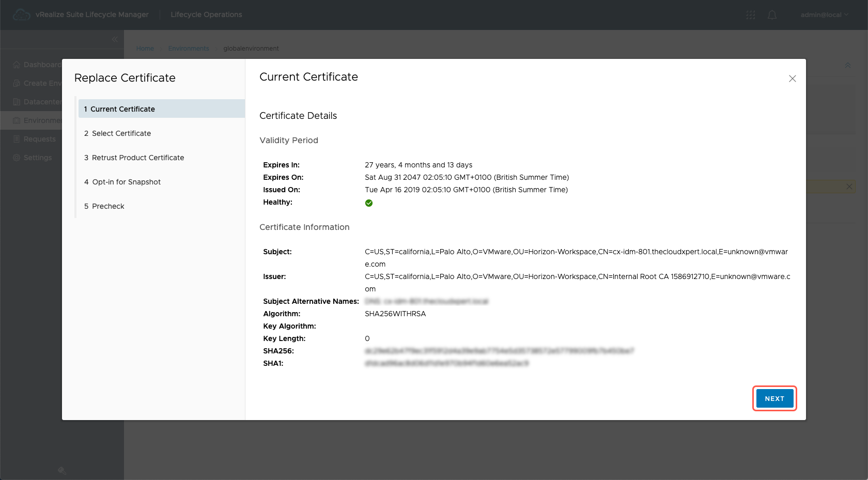Open the apps grid switcher icon

[750, 15]
